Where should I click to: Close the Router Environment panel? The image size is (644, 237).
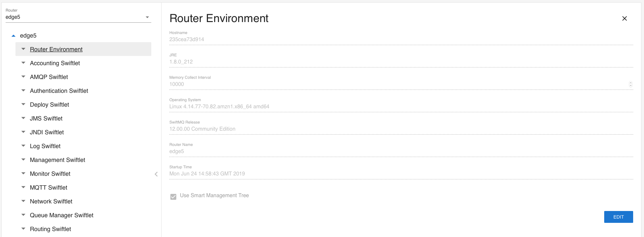pyautogui.click(x=624, y=18)
